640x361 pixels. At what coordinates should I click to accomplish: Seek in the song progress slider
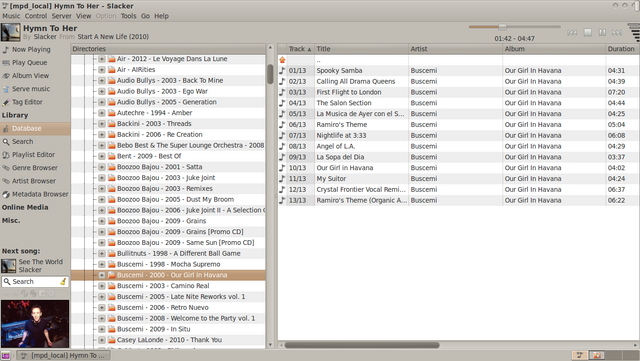[515, 27]
